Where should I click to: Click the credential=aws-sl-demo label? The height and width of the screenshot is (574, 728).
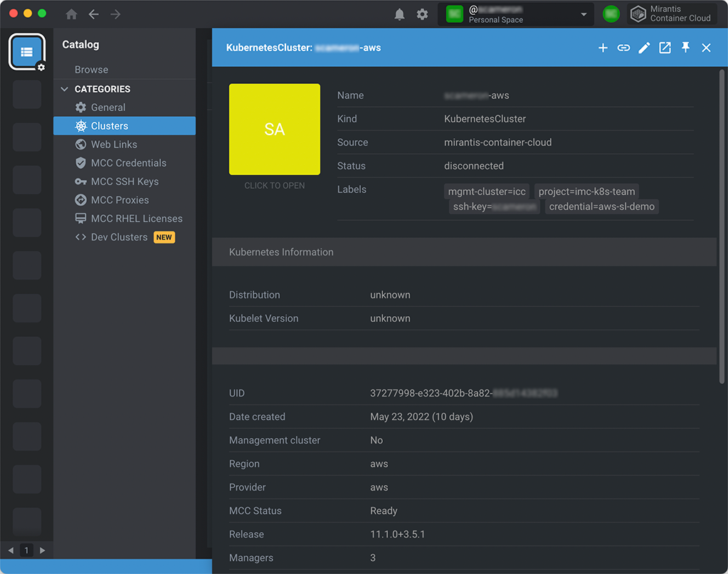click(x=602, y=207)
